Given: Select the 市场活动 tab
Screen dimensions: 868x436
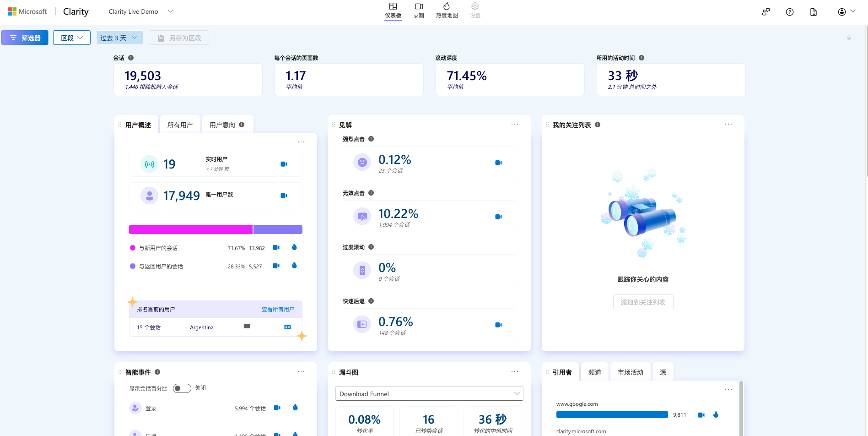Looking at the screenshot, I should pyautogui.click(x=631, y=372).
